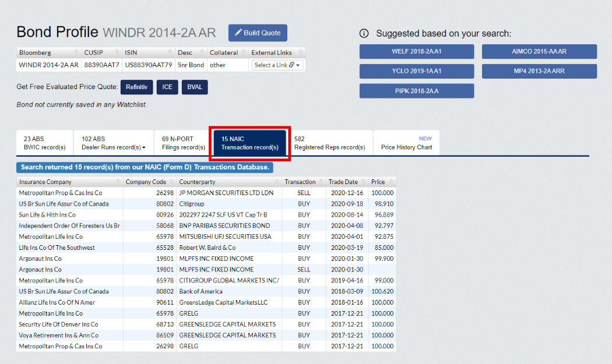The image size is (612, 364).
Task: Click the info icon beside Suggested search
Action: pos(364,34)
